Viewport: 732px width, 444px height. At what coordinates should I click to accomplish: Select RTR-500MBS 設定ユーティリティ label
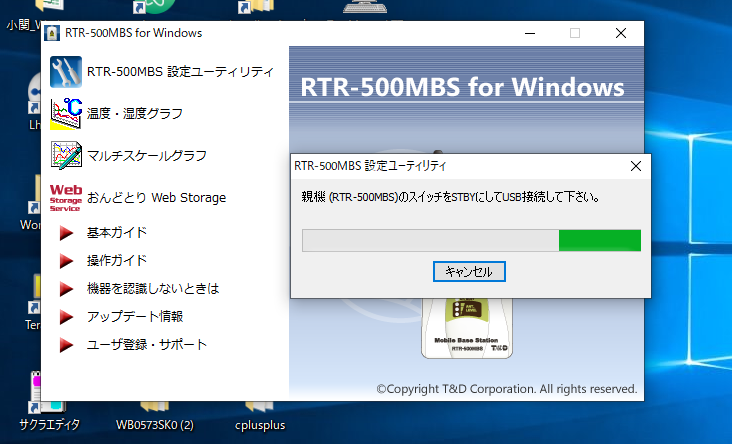coord(180,71)
